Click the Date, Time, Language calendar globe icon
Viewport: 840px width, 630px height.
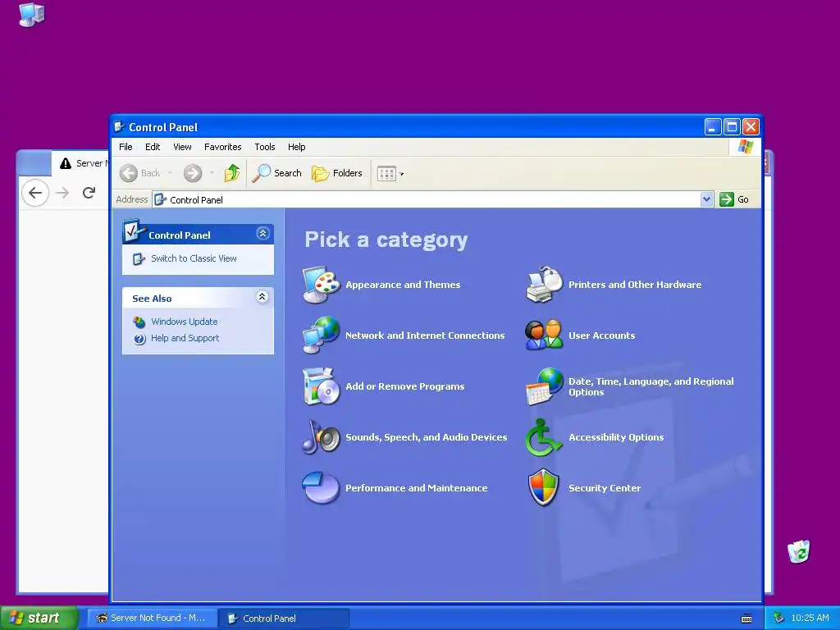pos(545,386)
